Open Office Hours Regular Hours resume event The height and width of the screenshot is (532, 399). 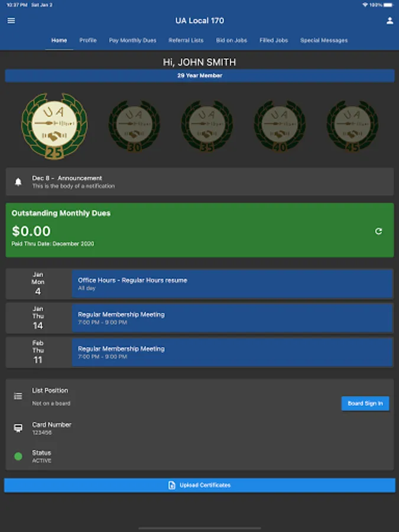[232, 284]
